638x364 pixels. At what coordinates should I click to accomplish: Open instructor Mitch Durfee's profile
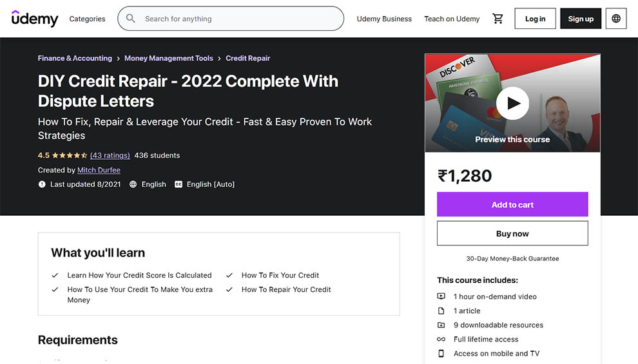(99, 170)
